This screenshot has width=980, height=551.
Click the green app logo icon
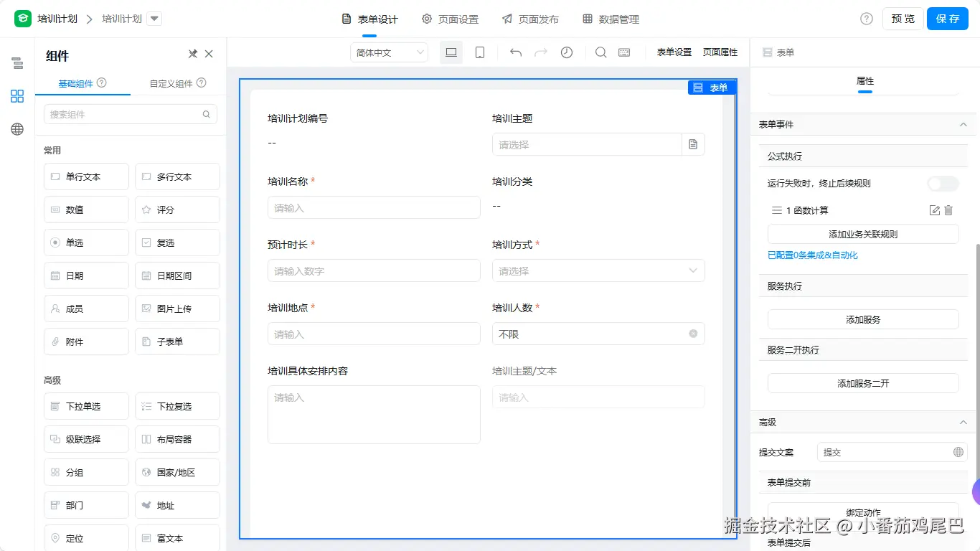click(x=23, y=19)
